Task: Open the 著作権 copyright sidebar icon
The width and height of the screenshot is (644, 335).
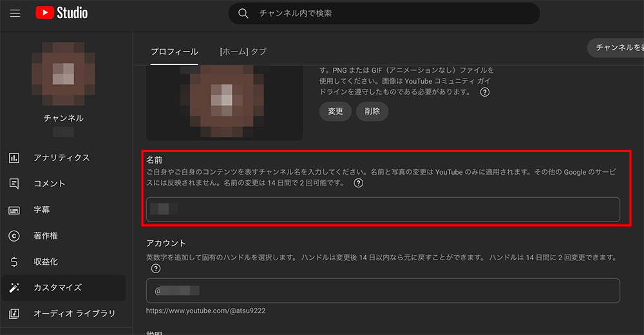Action: pos(14,236)
